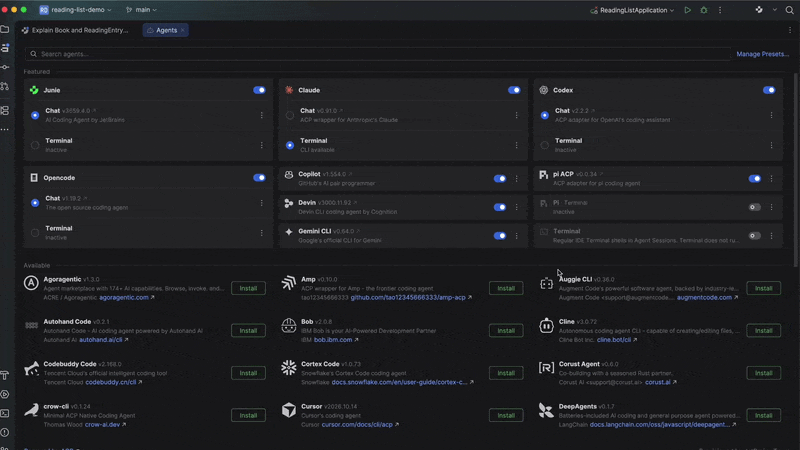The height and width of the screenshot is (450, 800).
Task: Open Gemini CLI options menu
Action: 516,236
